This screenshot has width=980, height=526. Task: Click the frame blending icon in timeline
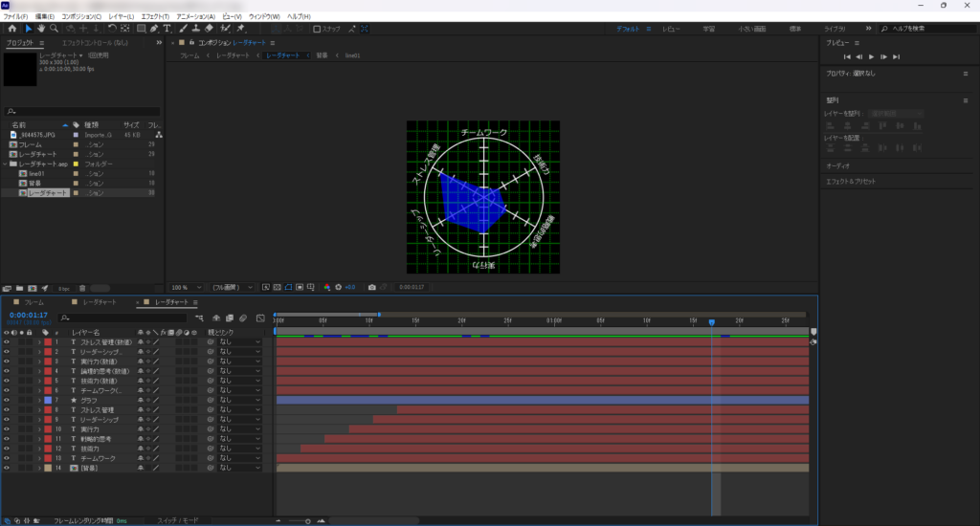click(230, 318)
